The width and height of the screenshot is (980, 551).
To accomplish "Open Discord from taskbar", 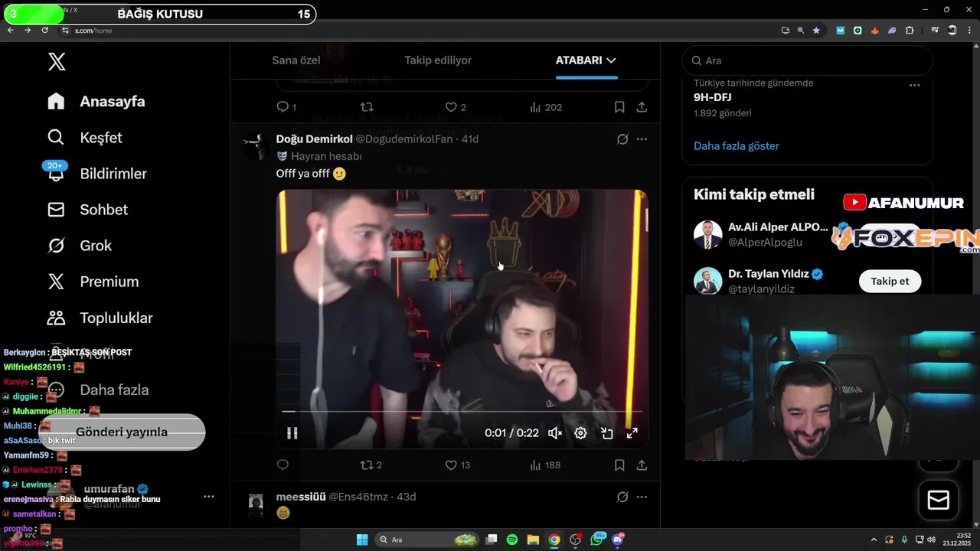I will 618,540.
